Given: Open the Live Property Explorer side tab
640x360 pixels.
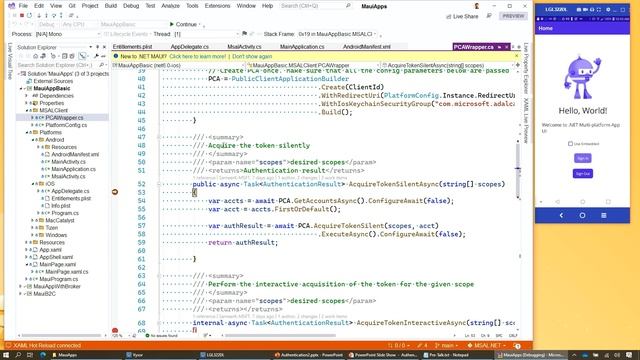Looking at the screenshot, I should point(526,68).
